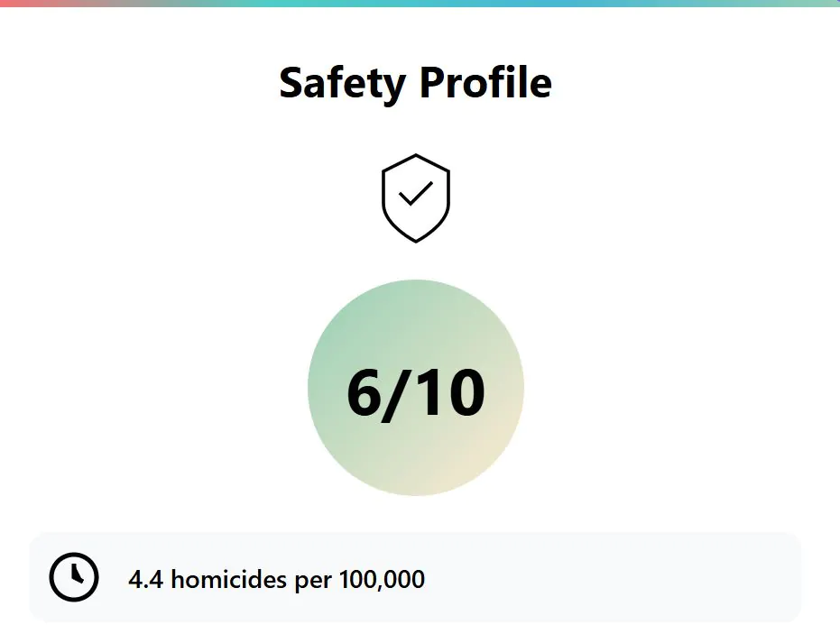Select the green 6/10 score circle
Viewport: 840px width, 643px height.
pyautogui.click(x=416, y=388)
